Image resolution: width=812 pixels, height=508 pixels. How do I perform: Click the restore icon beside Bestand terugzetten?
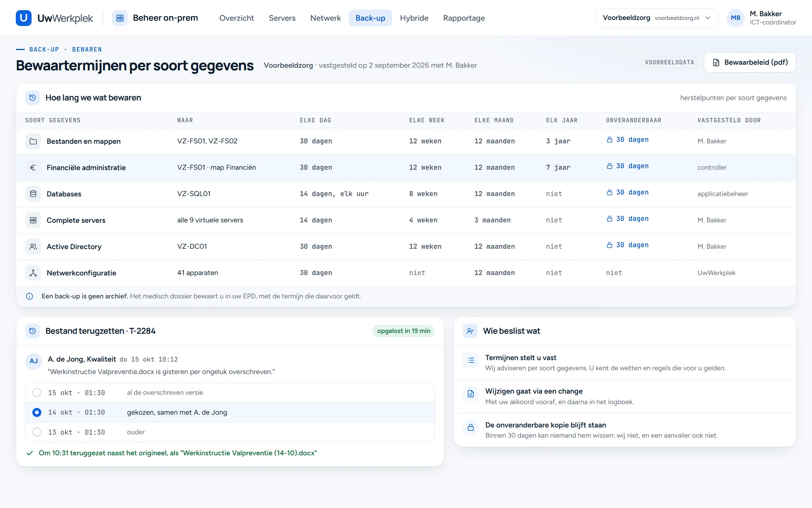click(33, 331)
